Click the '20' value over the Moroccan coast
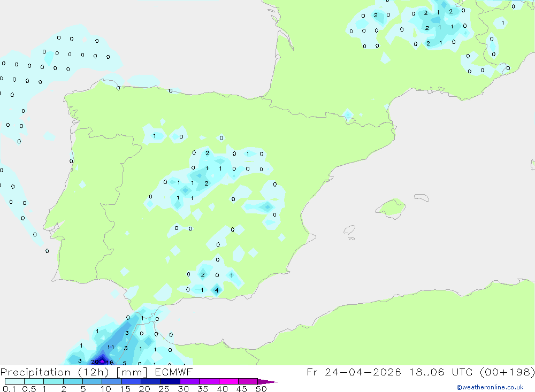Viewport: 535px width, 392px height. click(95, 362)
